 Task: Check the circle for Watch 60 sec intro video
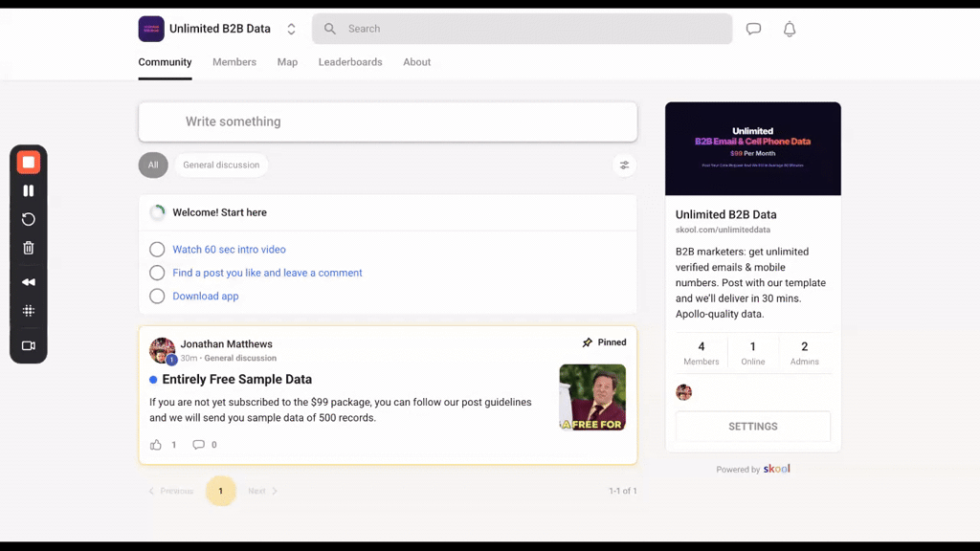157,250
